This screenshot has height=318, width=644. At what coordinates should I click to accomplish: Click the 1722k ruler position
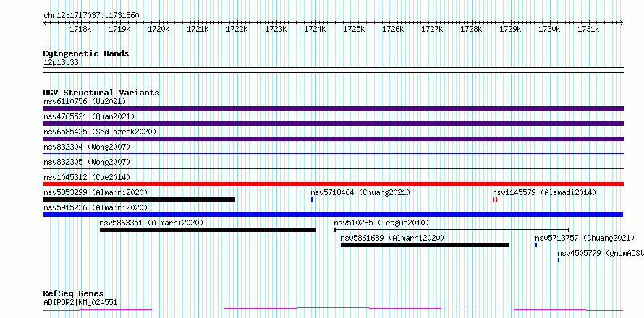coord(237,30)
